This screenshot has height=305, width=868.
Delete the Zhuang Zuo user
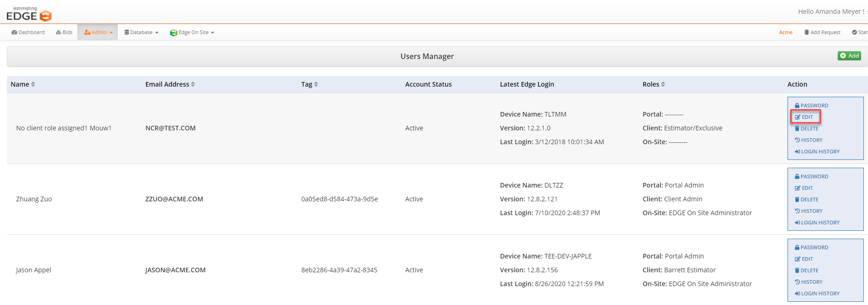click(x=806, y=199)
